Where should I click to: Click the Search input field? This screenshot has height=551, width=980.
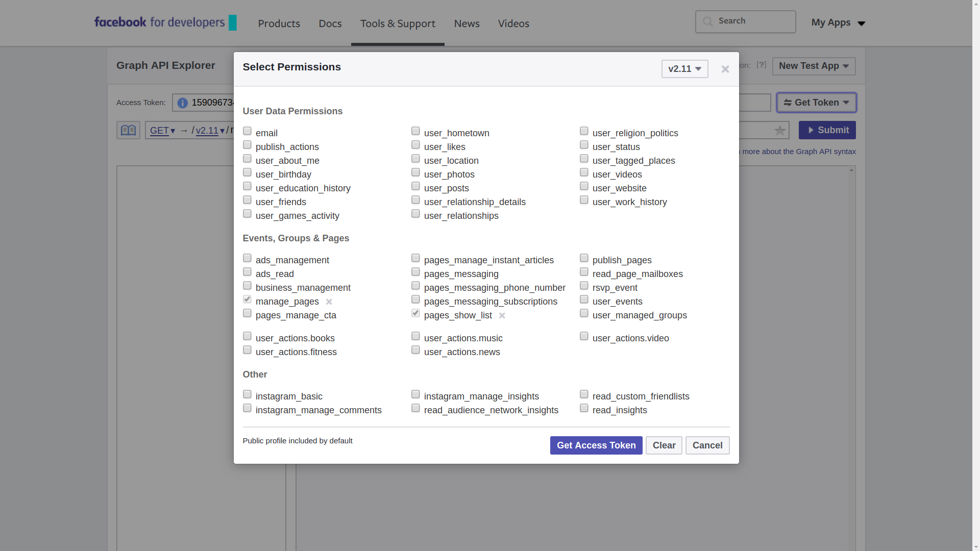click(x=745, y=21)
